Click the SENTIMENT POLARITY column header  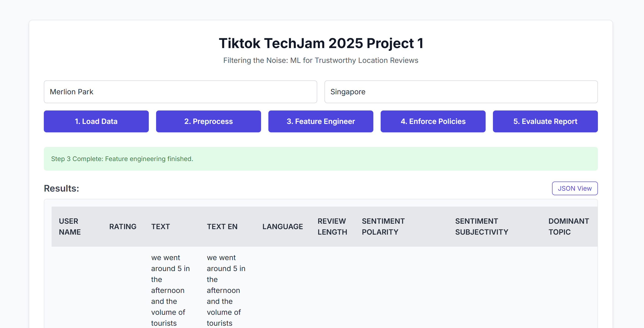[x=383, y=226]
